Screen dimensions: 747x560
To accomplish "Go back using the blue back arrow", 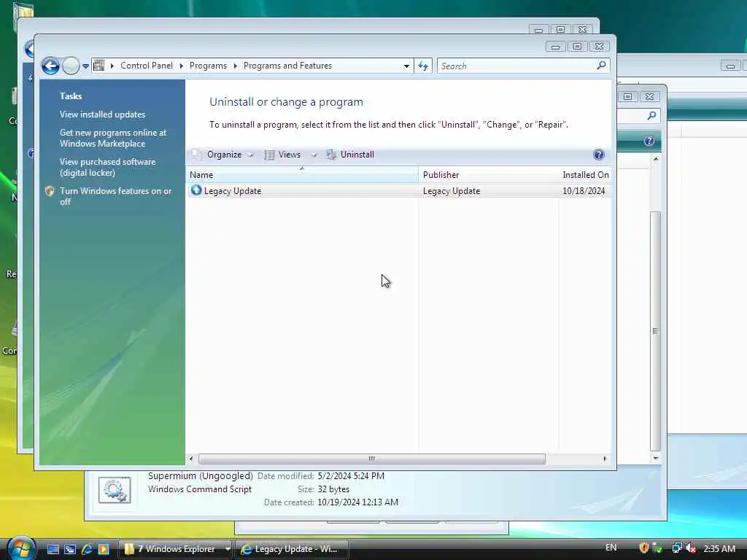I will (50, 66).
